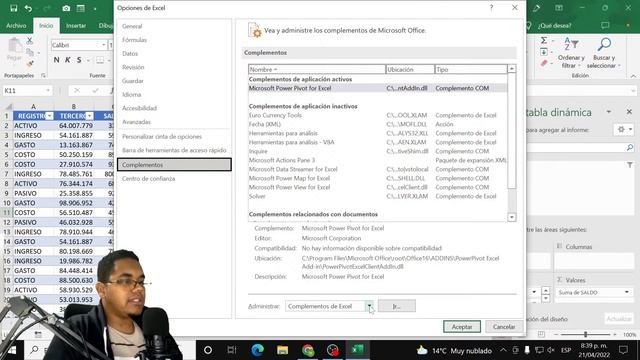
Task: Click the Ubicación column header
Action: [410, 69]
